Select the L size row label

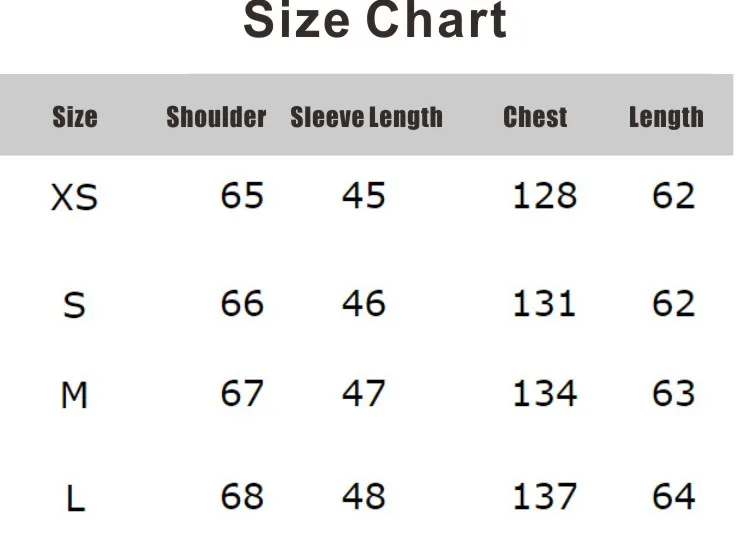75,498
